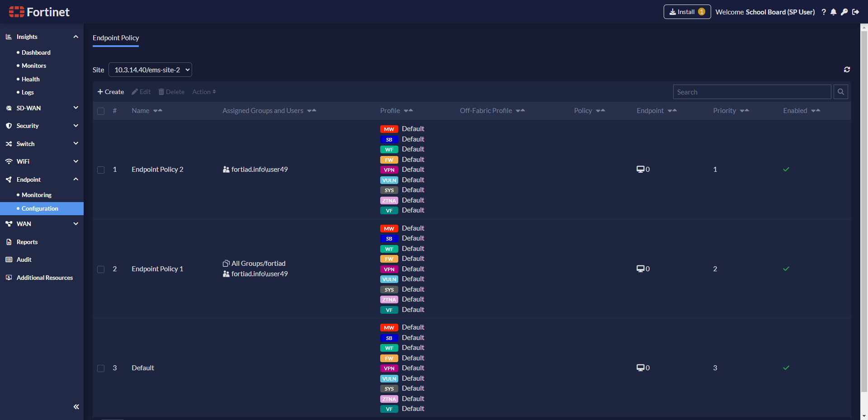Refresh the endpoint policy list
This screenshot has height=420, width=868.
(x=847, y=70)
